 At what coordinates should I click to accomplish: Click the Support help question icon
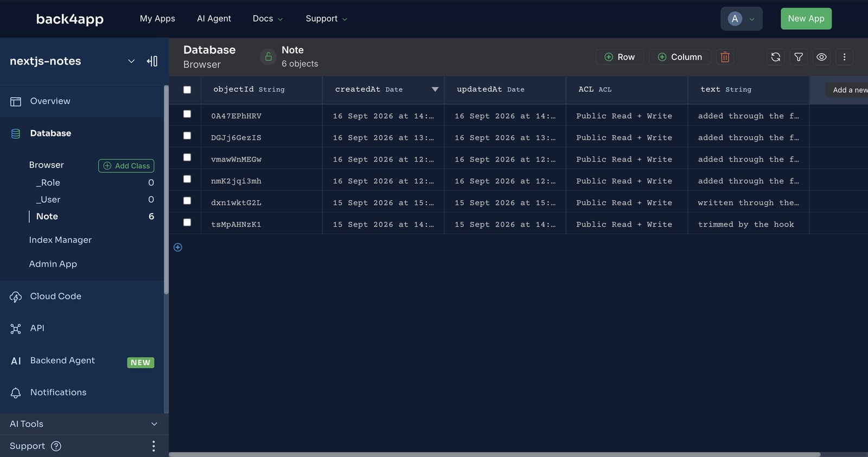click(x=56, y=446)
